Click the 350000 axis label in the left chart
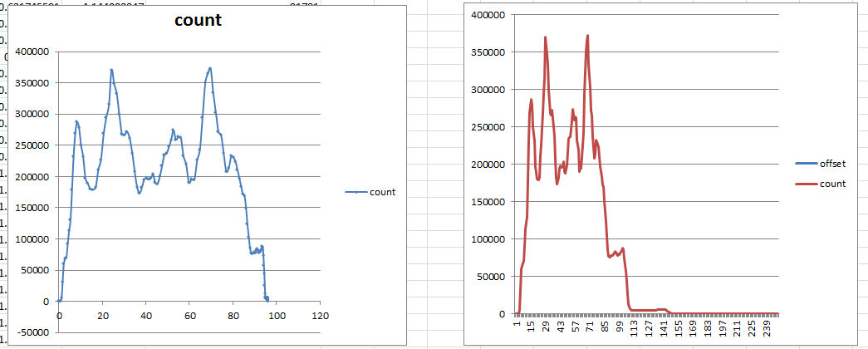The image size is (868, 349). pos(34,83)
